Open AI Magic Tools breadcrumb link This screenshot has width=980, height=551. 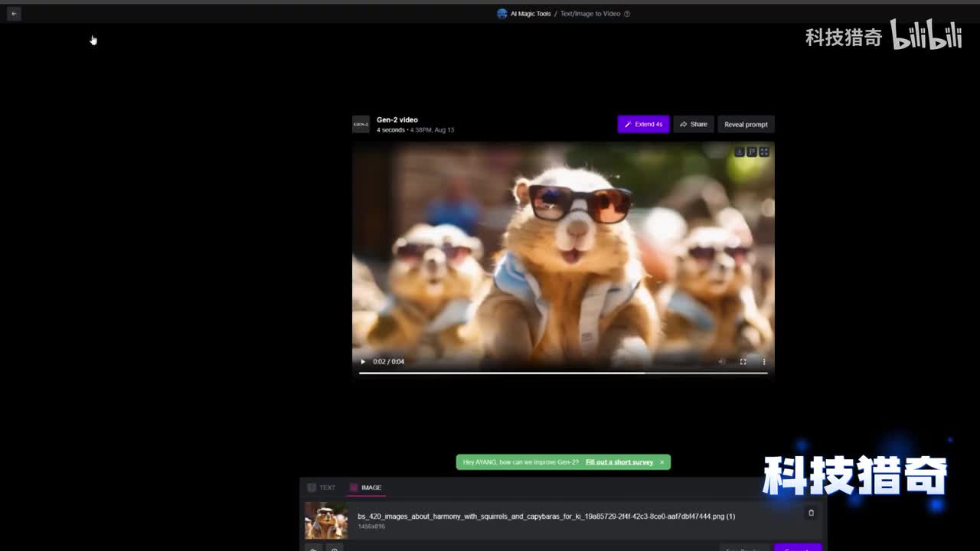[530, 14]
